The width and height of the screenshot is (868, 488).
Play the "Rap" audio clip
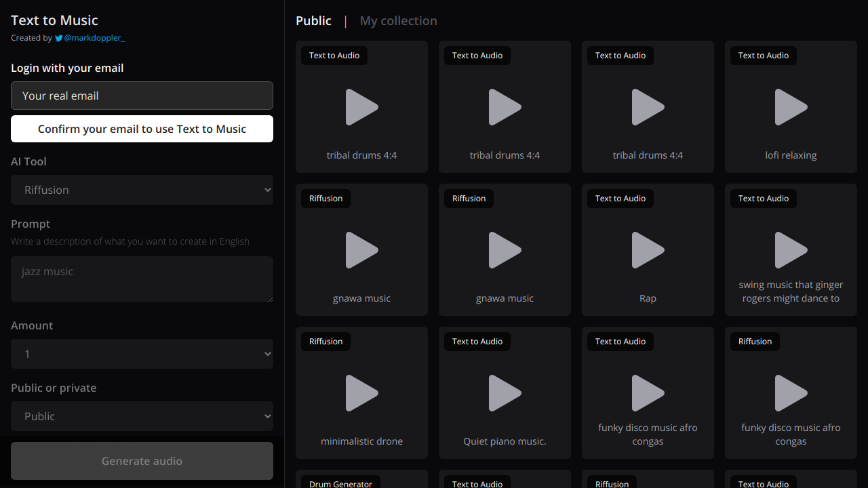click(x=648, y=250)
